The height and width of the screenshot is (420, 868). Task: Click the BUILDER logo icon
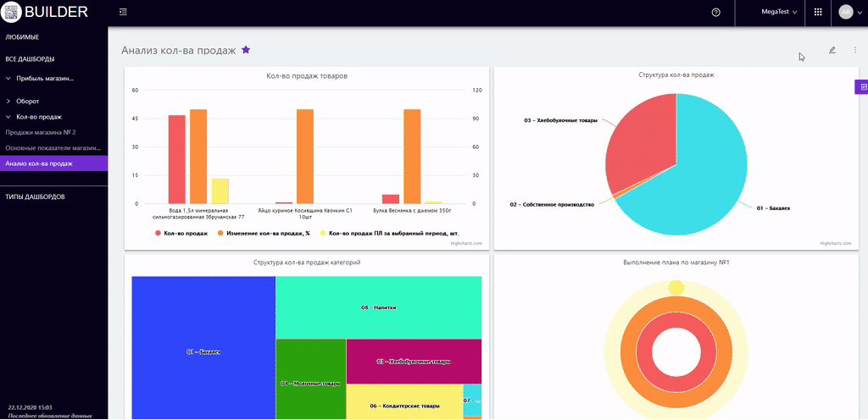[x=12, y=12]
